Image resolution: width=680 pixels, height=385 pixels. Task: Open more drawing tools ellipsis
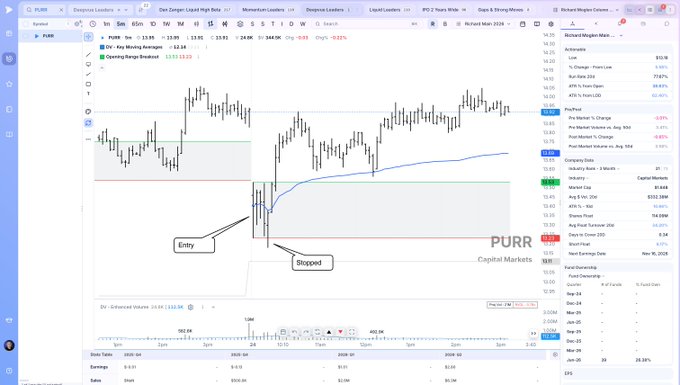coord(88,139)
